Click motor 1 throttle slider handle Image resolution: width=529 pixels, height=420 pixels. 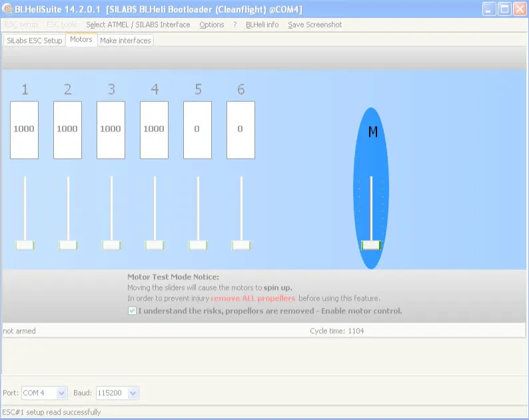point(25,245)
